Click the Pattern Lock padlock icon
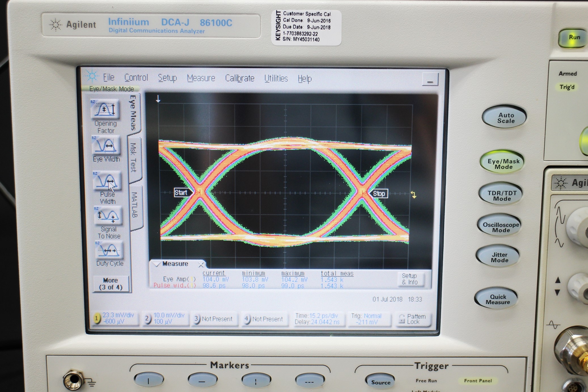This screenshot has height=392, width=588. [x=401, y=319]
